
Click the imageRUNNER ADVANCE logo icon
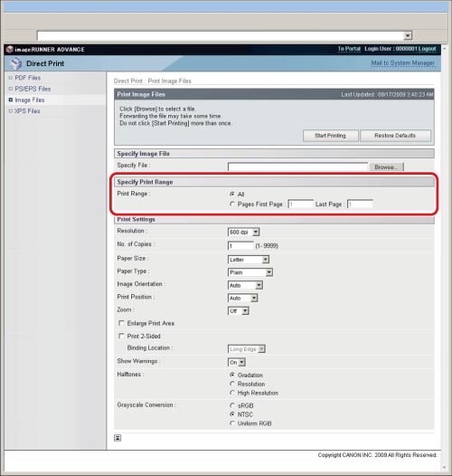coord(10,49)
